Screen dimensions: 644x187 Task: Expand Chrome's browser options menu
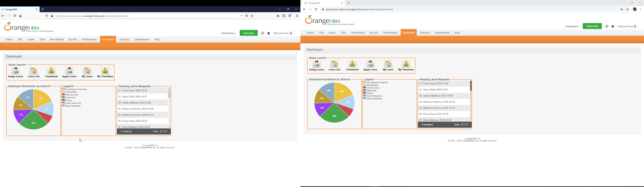click(640, 9)
